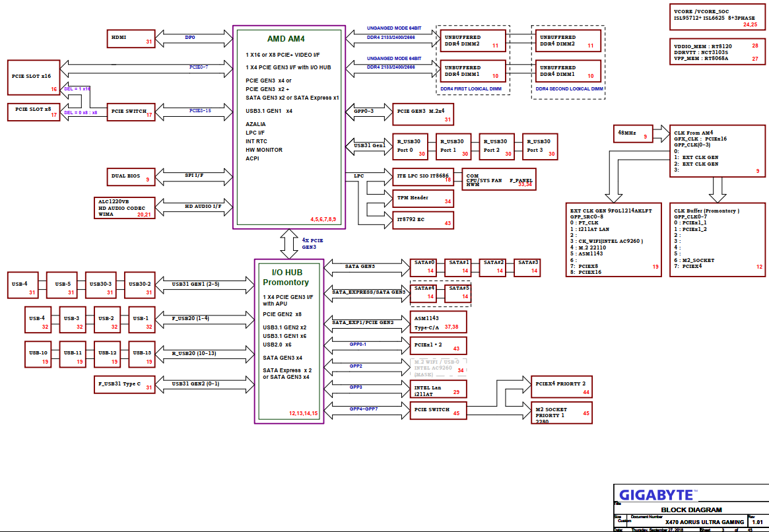Select the F_USB31 Type C block
The height and width of the screenshot is (532, 769).
(125, 384)
